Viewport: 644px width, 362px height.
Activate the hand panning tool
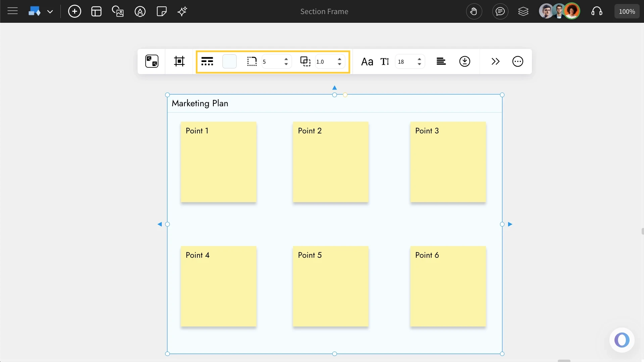[x=474, y=11]
